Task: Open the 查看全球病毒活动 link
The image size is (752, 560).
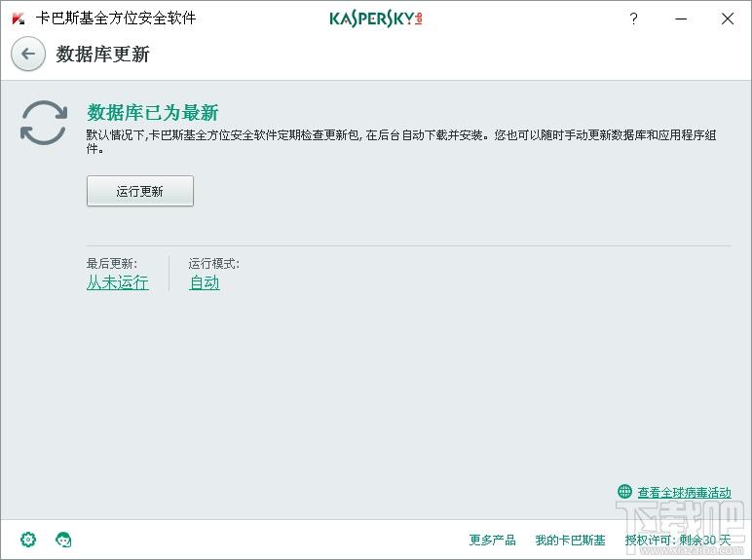Action: point(684,493)
